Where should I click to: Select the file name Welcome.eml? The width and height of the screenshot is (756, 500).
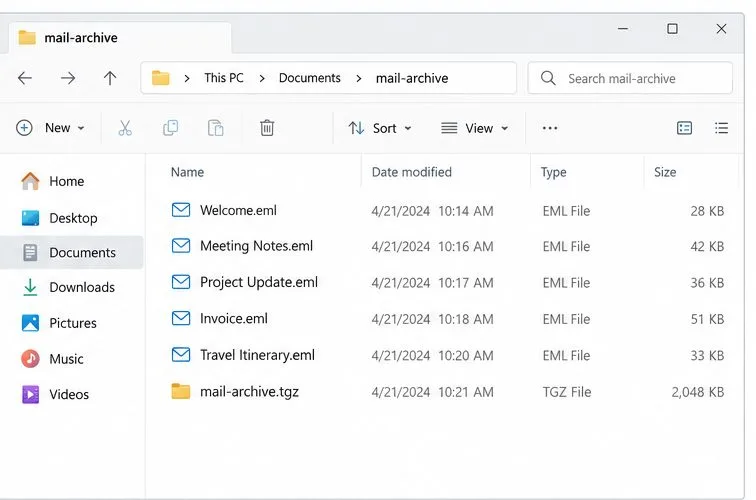[238, 210]
